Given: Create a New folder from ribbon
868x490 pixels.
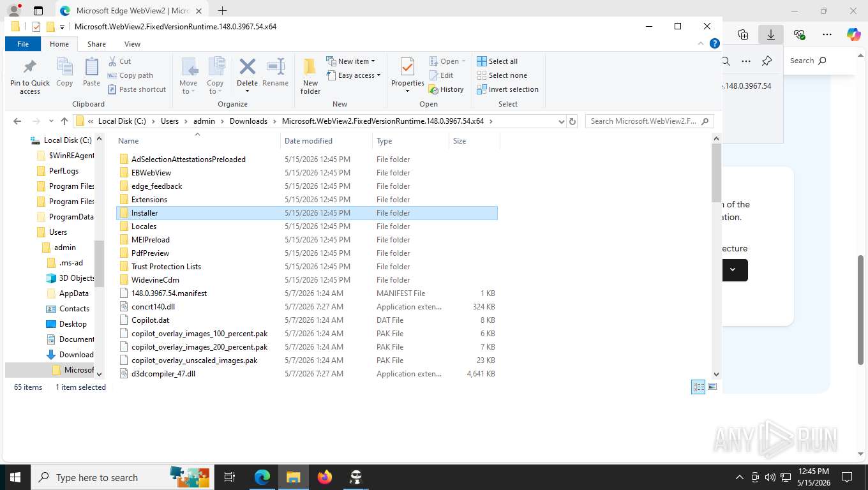Looking at the screenshot, I should point(310,76).
